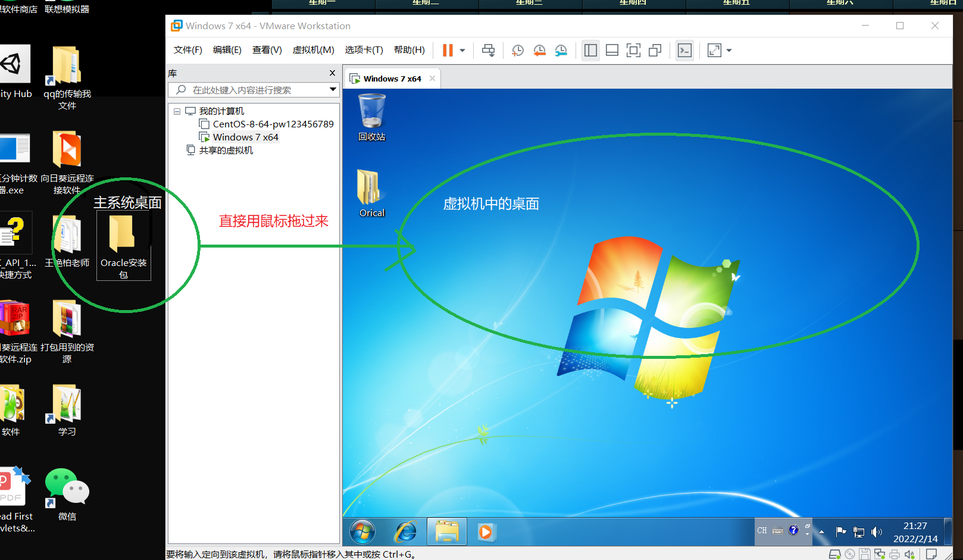
Task: Click the guest Windows Start button
Action: coord(362,531)
